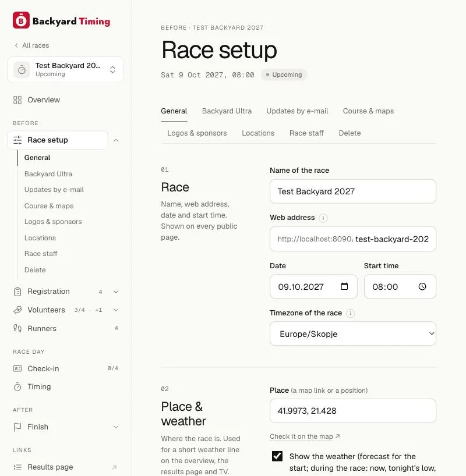This screenshot has width=466, height=476.
Task: Select Backyard Ultra in the sidebar submenu
Action: [48, 174]
